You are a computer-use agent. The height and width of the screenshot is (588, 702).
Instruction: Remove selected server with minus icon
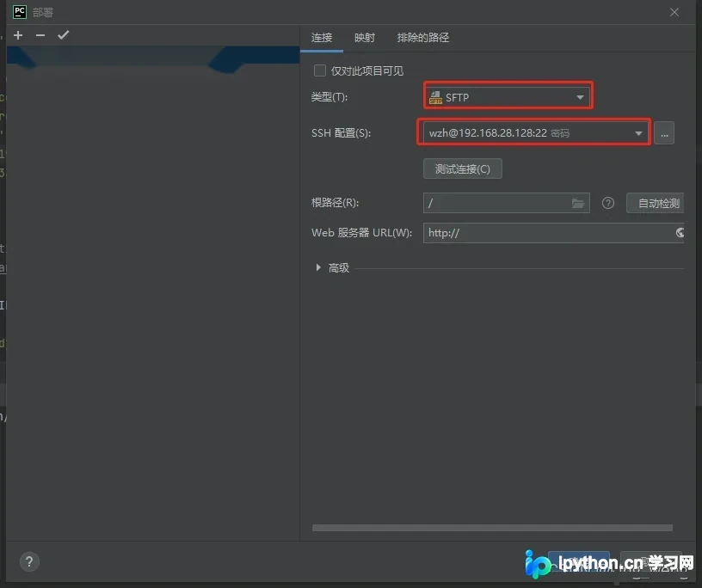point(40,35)
